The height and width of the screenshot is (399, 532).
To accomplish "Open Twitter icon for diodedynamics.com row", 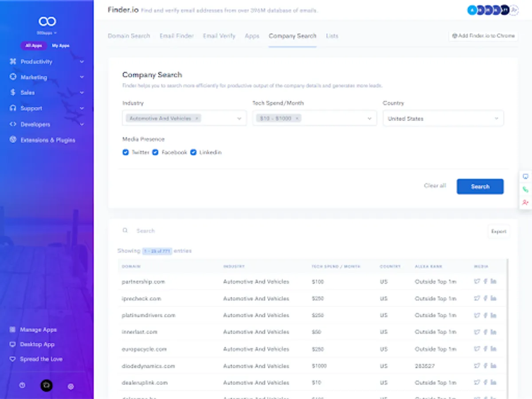I will [477, 366].
